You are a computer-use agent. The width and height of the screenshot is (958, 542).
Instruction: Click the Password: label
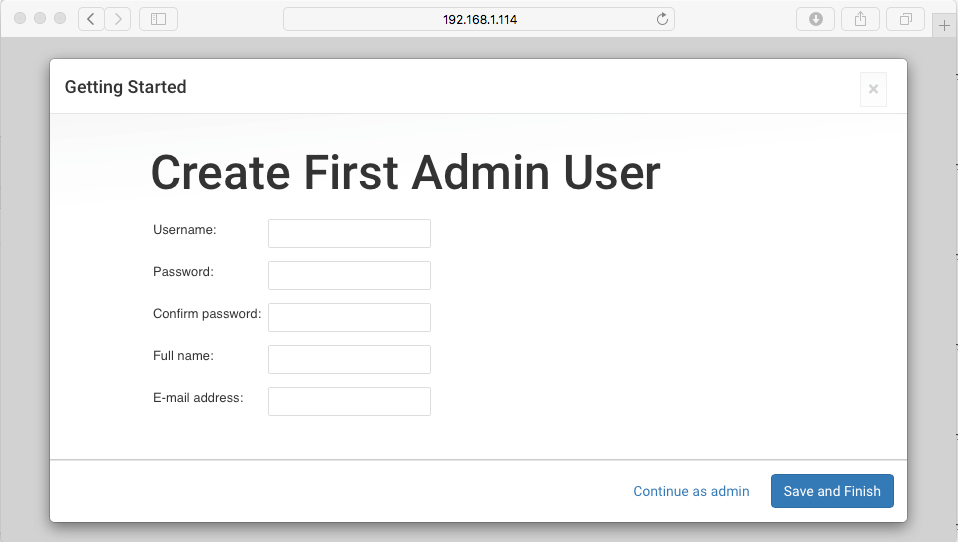tap(183, 272)
